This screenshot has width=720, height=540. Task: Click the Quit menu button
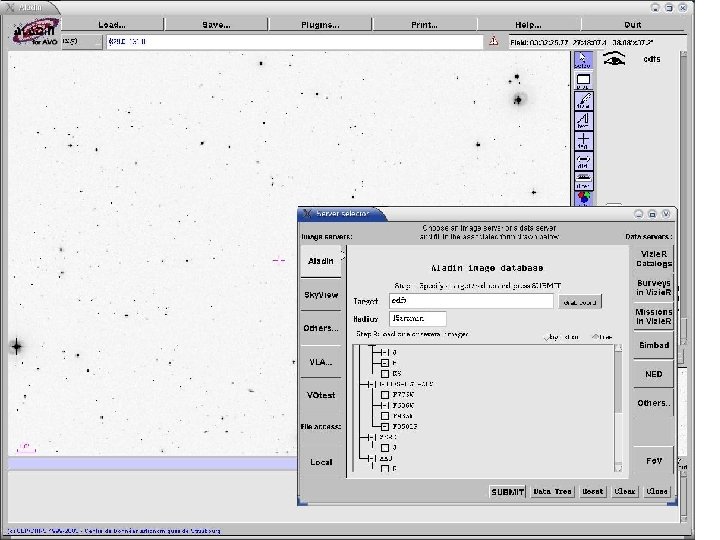pyautogui.click(x=633, y=25)
